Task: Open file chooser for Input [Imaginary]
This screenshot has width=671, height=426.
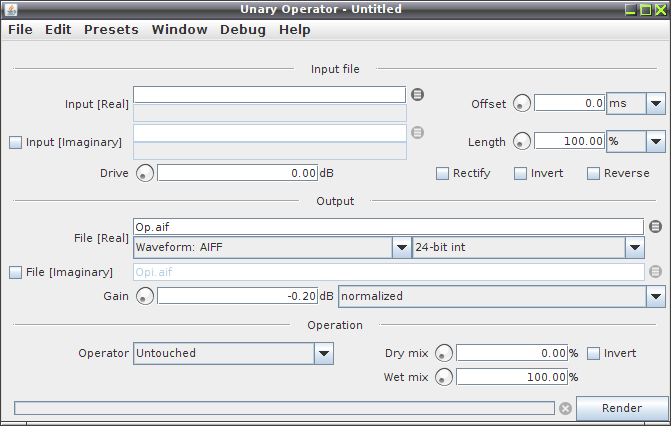Action: pyautogui.click(x=418, y=132)
